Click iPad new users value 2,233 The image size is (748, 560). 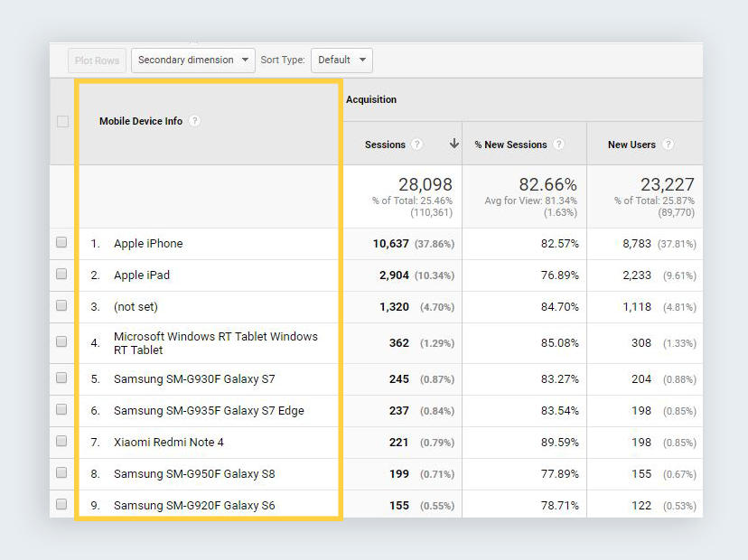(x=637, y=275)
